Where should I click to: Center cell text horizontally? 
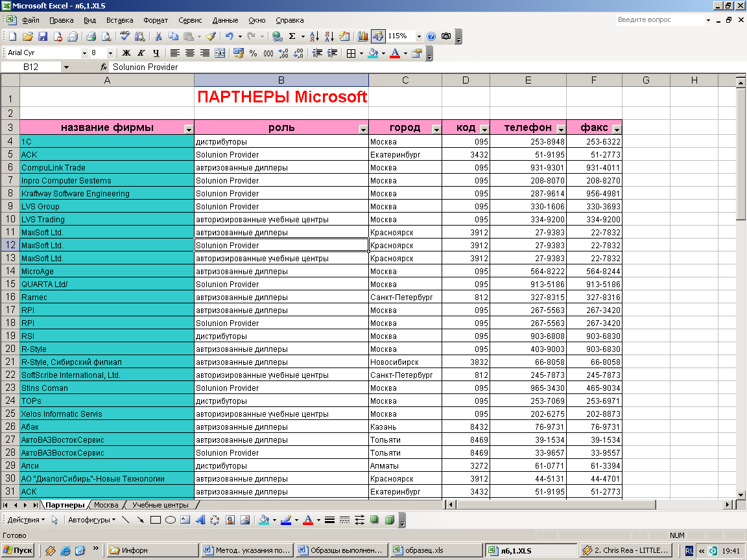[x=189, y=53]
